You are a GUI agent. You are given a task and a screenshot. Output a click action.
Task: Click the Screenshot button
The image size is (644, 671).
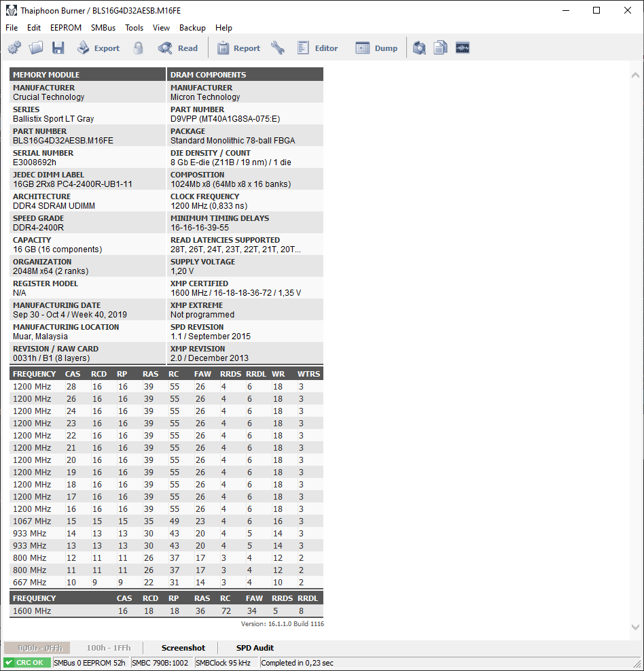(183, 648)
